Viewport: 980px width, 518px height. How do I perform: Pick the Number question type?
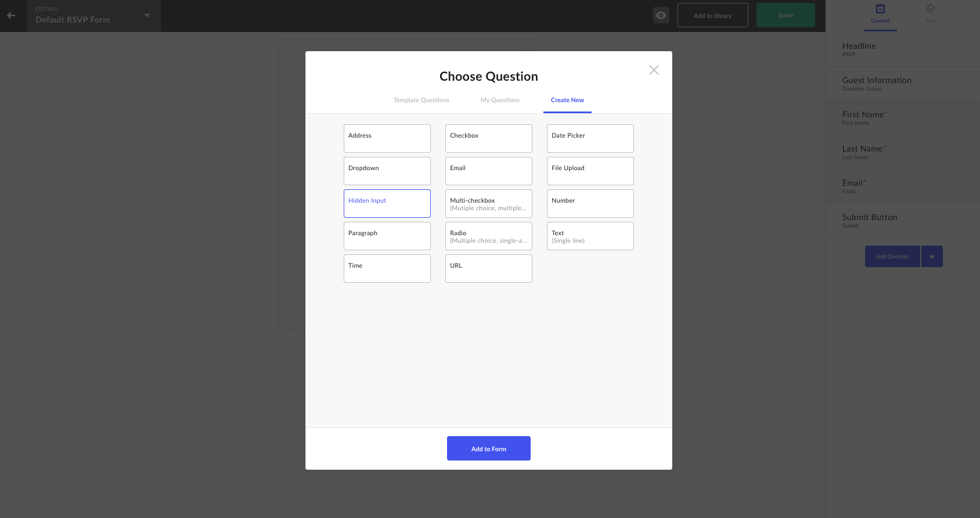tap(590, 203)
